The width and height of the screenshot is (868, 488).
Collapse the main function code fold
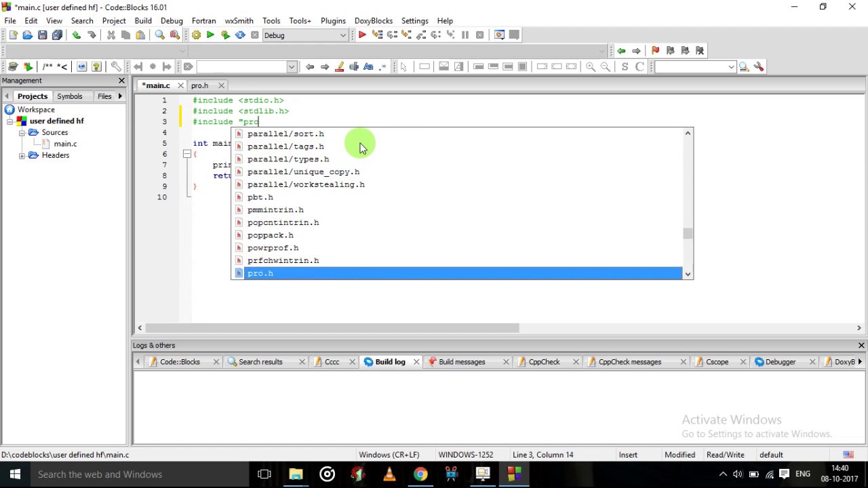[x=186, y=155]
